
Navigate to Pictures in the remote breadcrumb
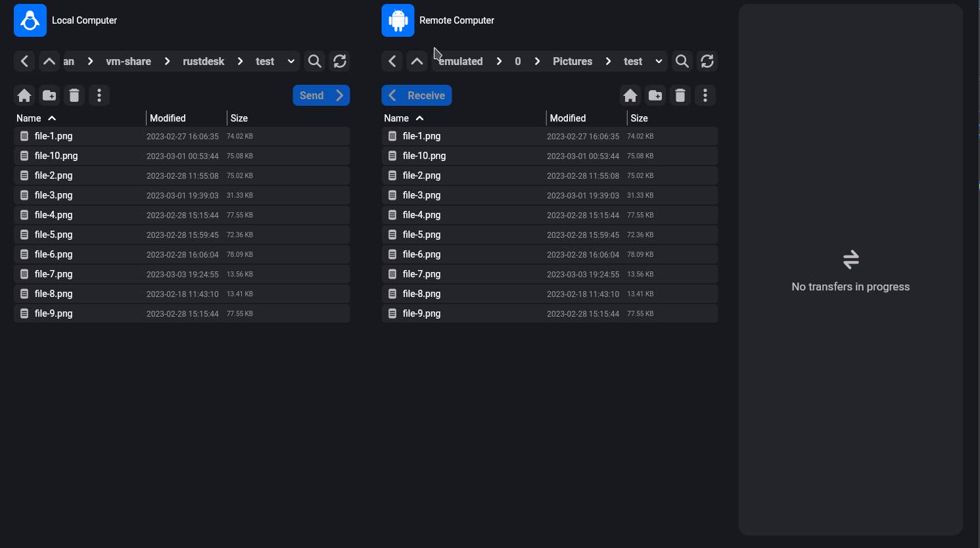click(572, 61)
